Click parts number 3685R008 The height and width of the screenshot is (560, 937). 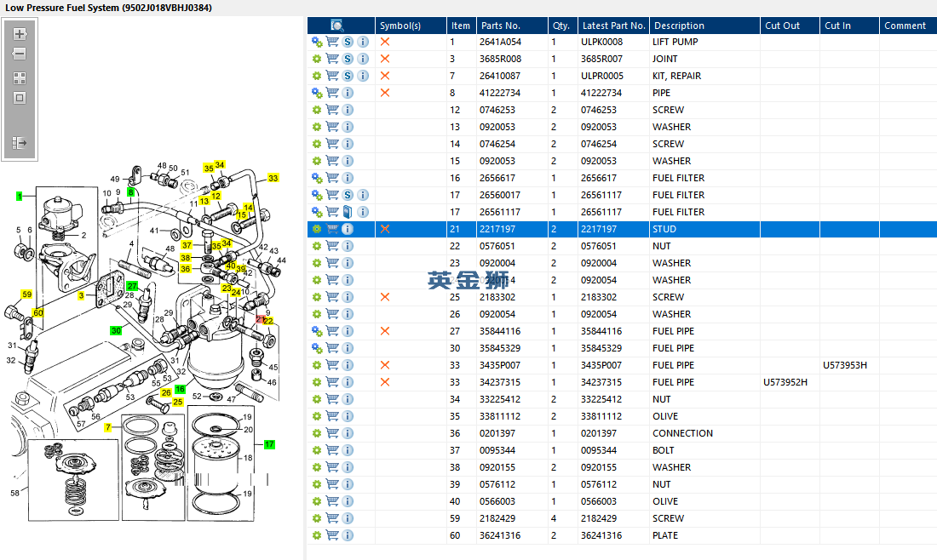pos(500,59)
